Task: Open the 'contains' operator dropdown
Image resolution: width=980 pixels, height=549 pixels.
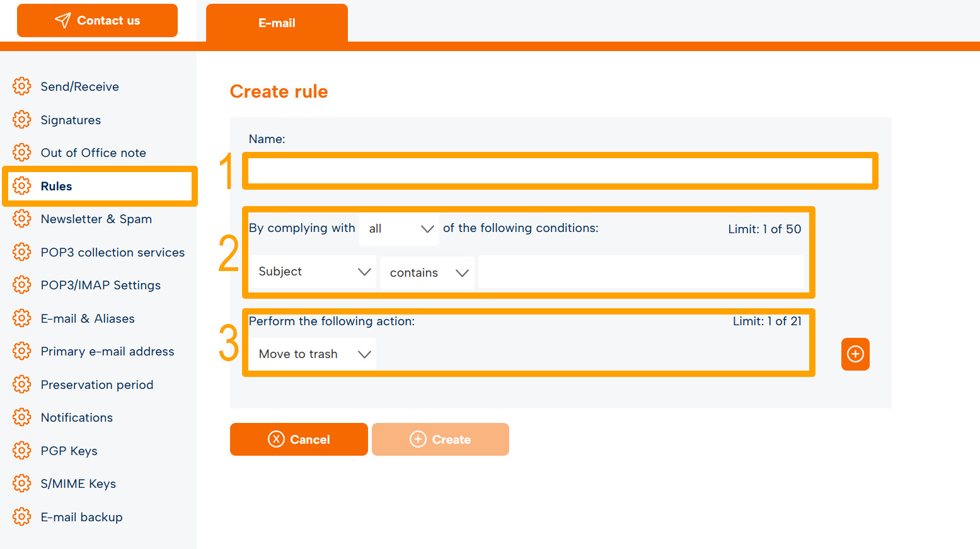Action: (x=427, y=273)
